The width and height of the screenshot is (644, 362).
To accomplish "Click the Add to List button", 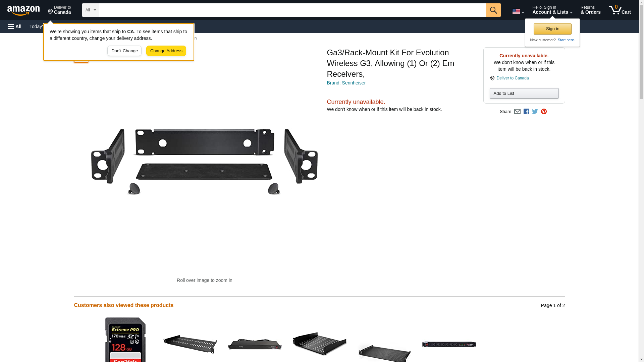I will pyautogui.click(x=524, y=94).
